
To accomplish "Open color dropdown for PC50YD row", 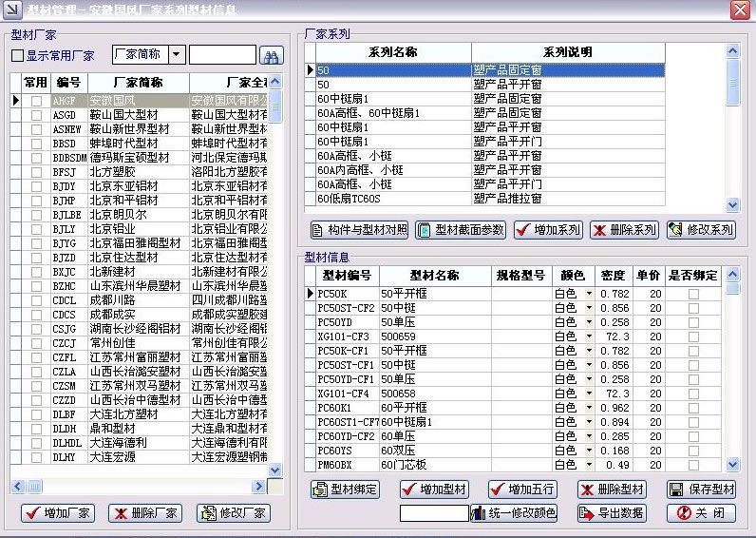I will [x=589, y=322].
